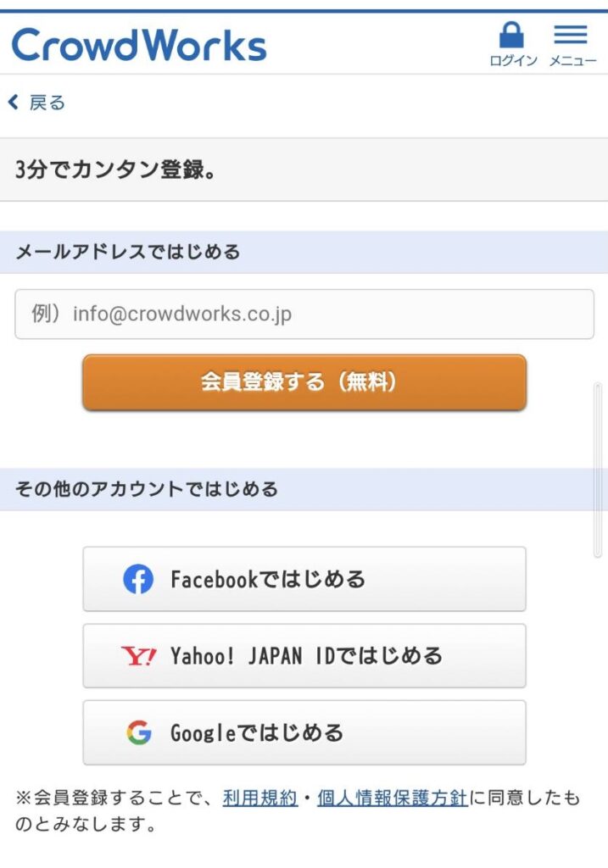
Task: Open the 利用規約 terms link
Action: [259, 798]
